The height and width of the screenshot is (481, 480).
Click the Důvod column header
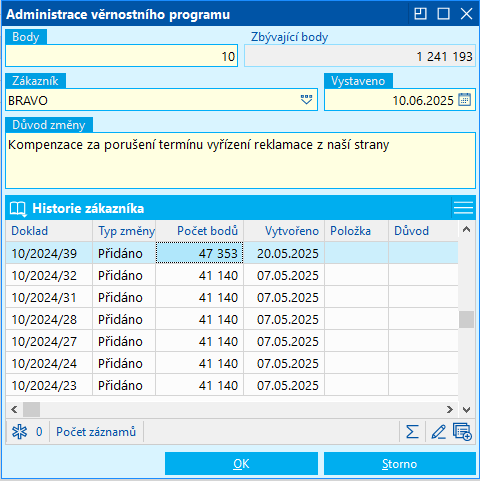(423, 231)
